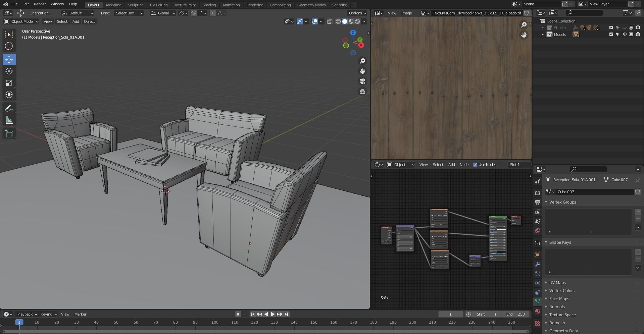The width and height of the screenshot is (644, 334).
Task: Toggle render camera icon for Studio collection
Action: click(638, 28)
